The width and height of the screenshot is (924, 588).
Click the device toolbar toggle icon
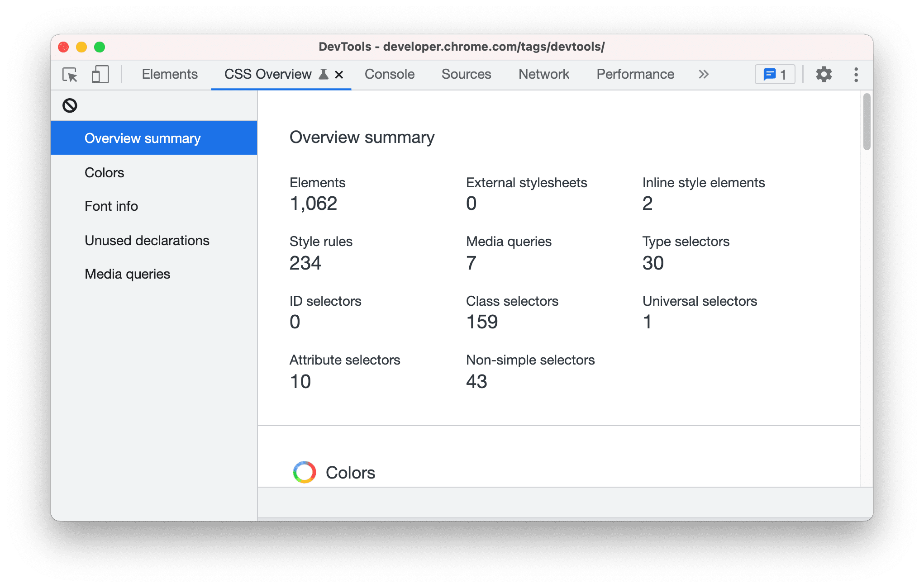100,75
